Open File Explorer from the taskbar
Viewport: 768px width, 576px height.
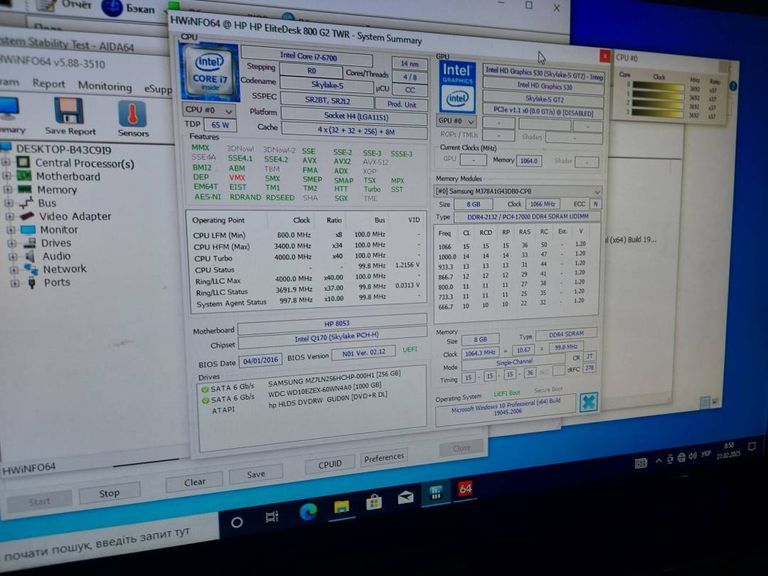[341, 507]
